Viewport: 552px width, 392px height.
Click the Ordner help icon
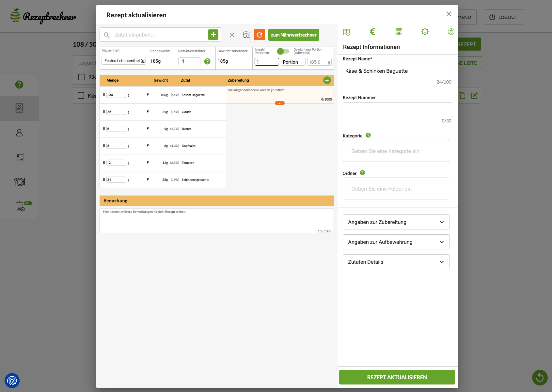pyautogui.click(x=362, y=173)
